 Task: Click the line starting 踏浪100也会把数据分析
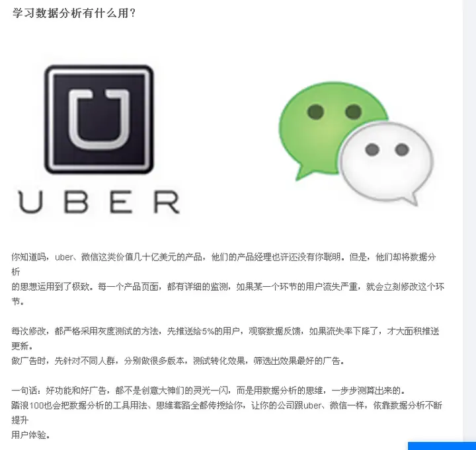pyautogui.click(x=227, y=405)
